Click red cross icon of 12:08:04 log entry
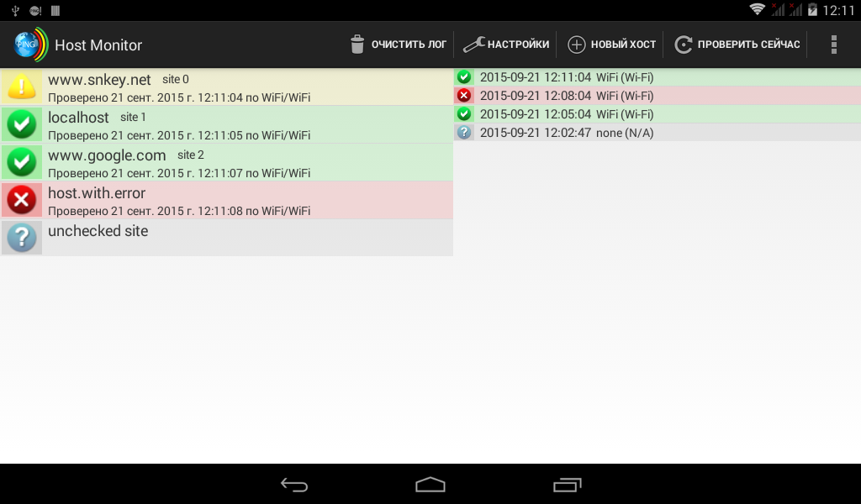 [x=464, y=96]
